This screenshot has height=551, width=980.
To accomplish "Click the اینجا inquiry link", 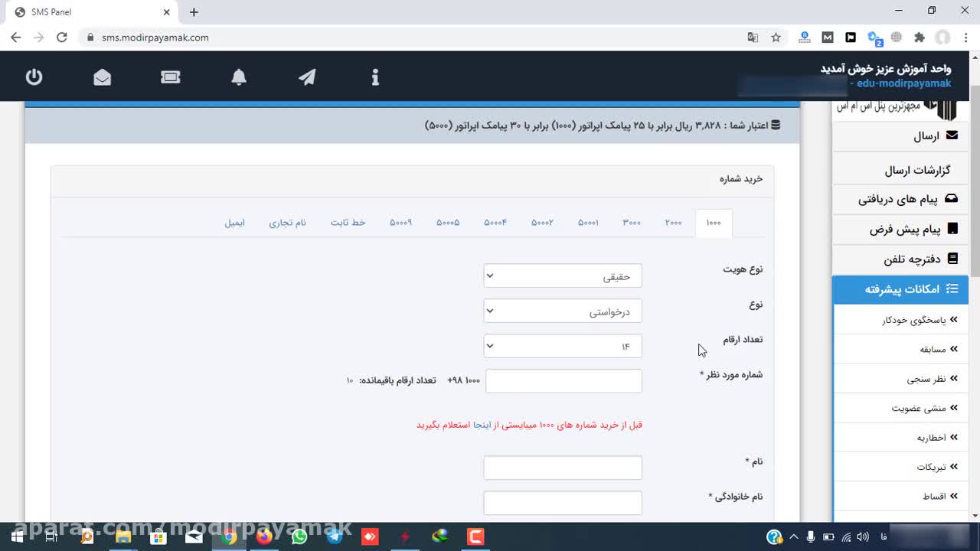I will point(482,425).
